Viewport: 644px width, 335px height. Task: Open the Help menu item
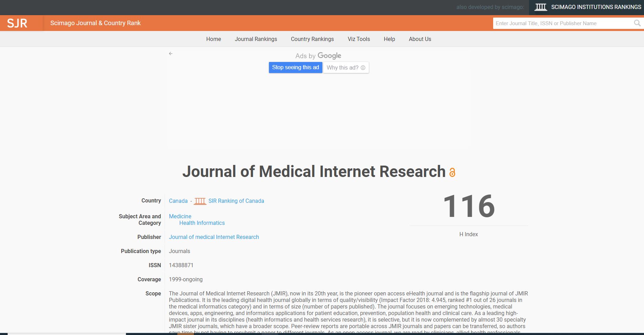point(389,39)
